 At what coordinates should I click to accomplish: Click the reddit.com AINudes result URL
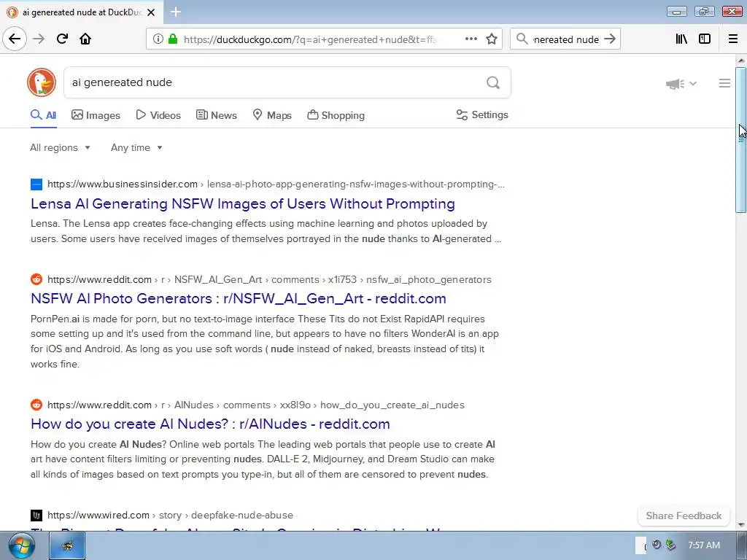[256, 405]
